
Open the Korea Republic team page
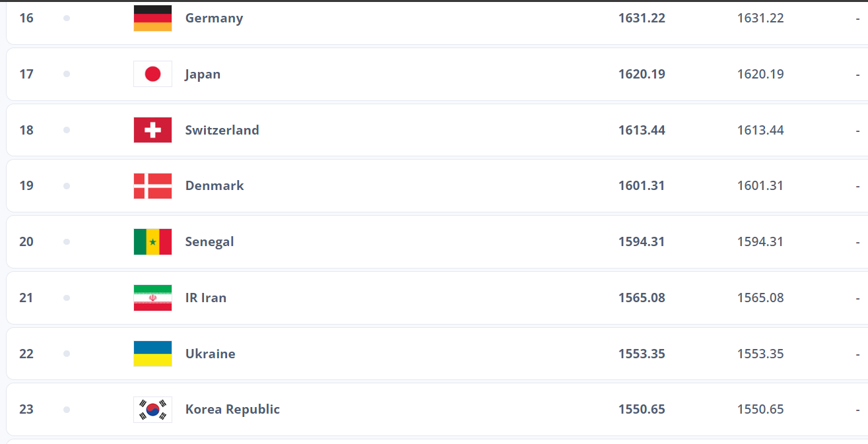[x=232, y=410]
